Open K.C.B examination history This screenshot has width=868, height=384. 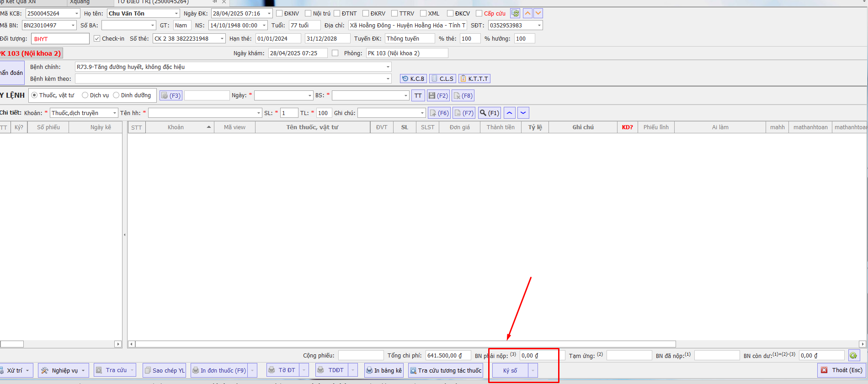tap(413, 79)
